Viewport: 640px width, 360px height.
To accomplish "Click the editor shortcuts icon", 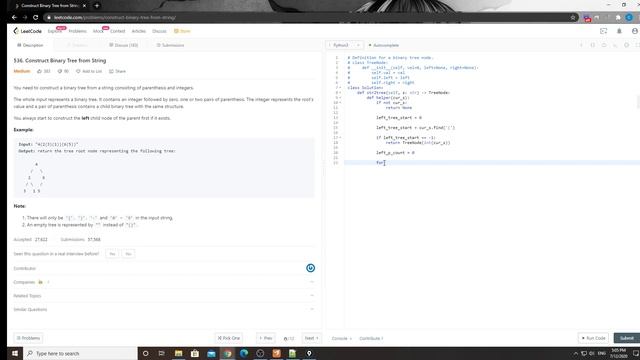I will pyautogui.click(x=615, y=45).
